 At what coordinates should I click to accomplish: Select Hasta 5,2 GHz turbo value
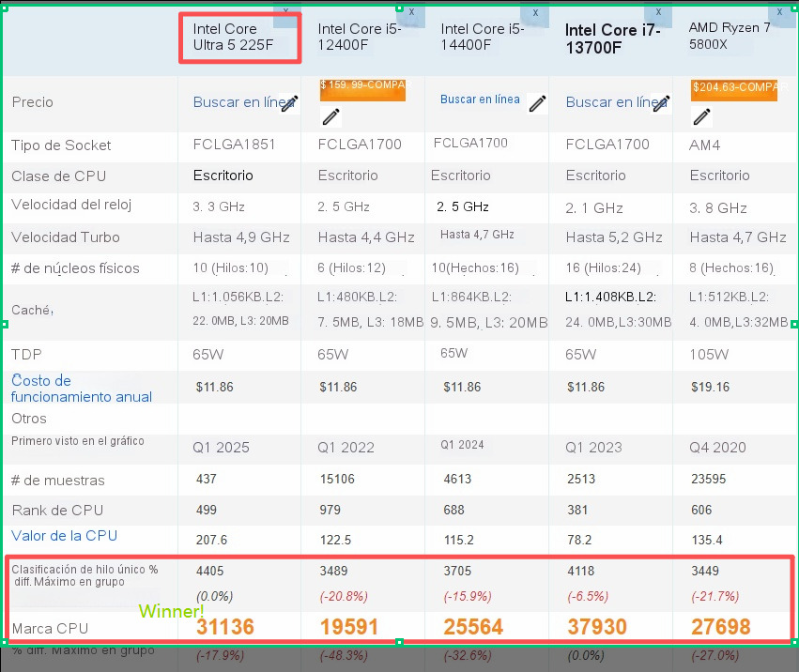point(614,237)
